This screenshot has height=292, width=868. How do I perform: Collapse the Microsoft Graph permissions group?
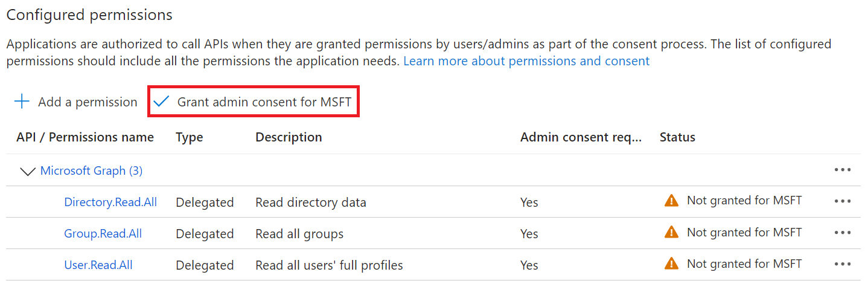(28, 171)
